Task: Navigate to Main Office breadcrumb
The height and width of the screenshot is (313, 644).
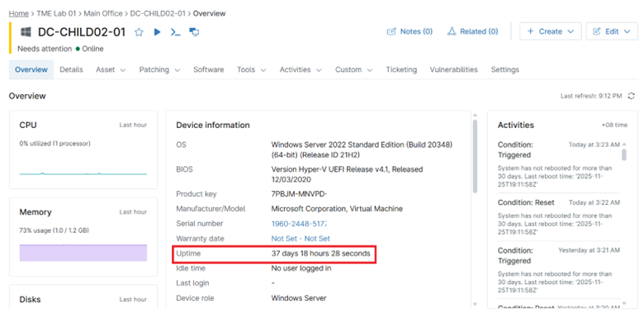Action: point(103,13)
